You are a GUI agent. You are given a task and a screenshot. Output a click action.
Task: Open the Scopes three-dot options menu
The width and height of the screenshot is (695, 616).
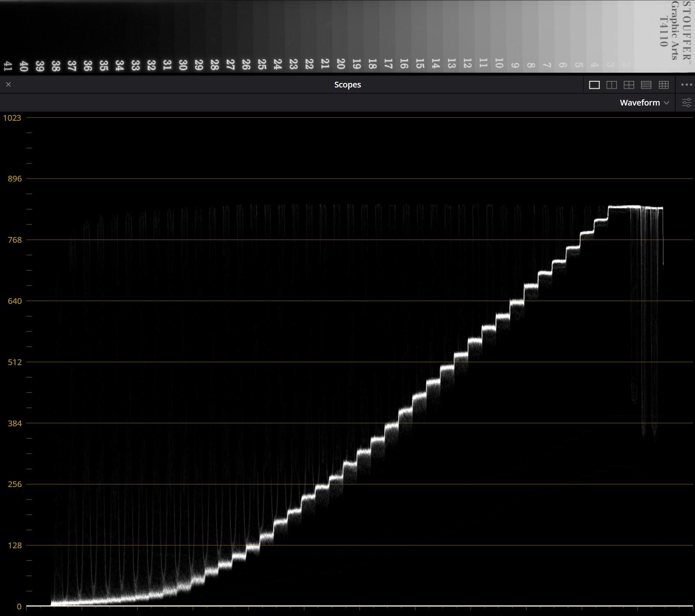coord(686,85)
